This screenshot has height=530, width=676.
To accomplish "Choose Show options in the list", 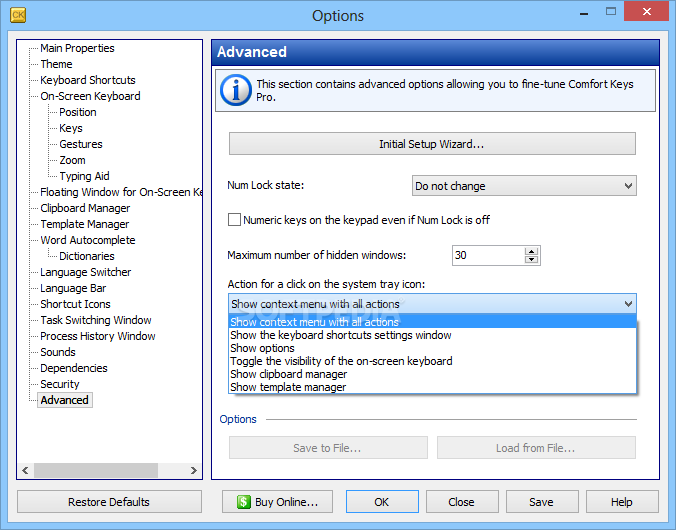I will click(x=432, y=348).
